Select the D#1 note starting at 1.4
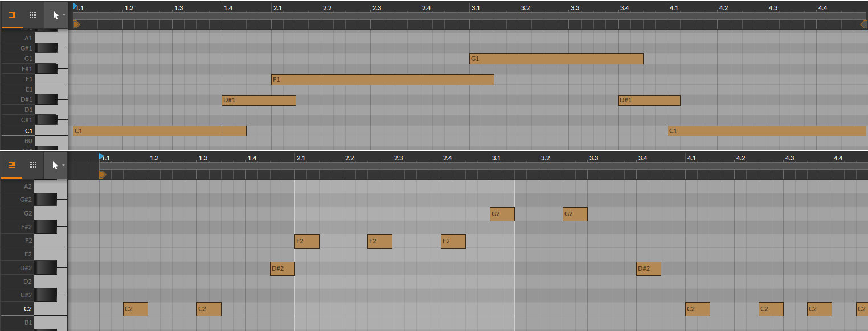The image size is (868, 331). click(259, 100)
